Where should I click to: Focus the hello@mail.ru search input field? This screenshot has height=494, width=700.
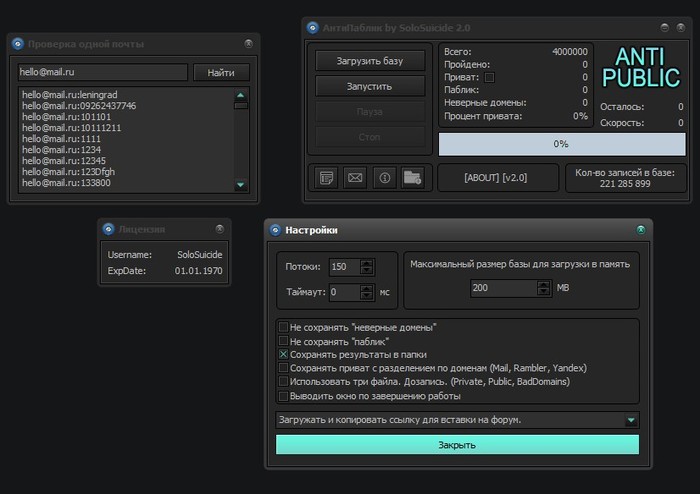[103, 72]
